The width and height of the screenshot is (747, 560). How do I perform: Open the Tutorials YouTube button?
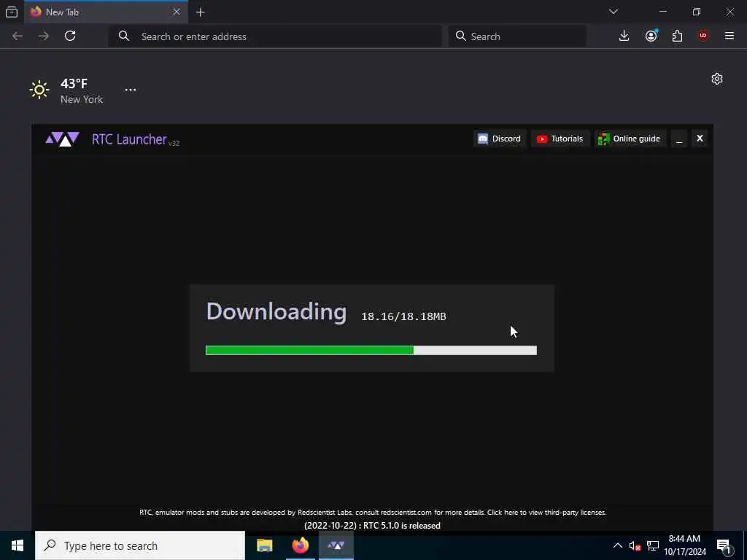point(560,139)
